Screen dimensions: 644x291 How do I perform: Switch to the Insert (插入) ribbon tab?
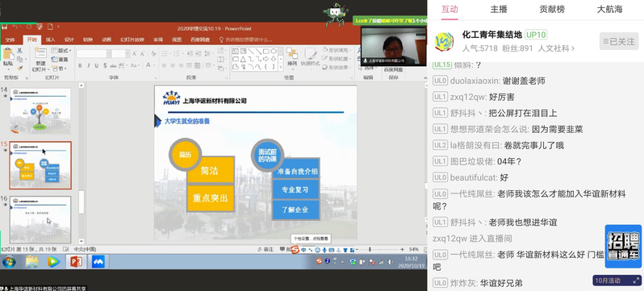click(x=51, y=39)
